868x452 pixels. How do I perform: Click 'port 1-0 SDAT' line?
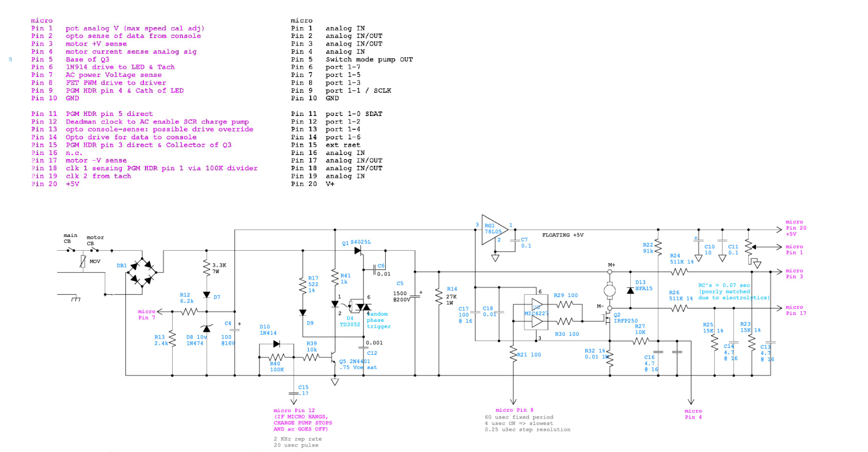[354, 114]
